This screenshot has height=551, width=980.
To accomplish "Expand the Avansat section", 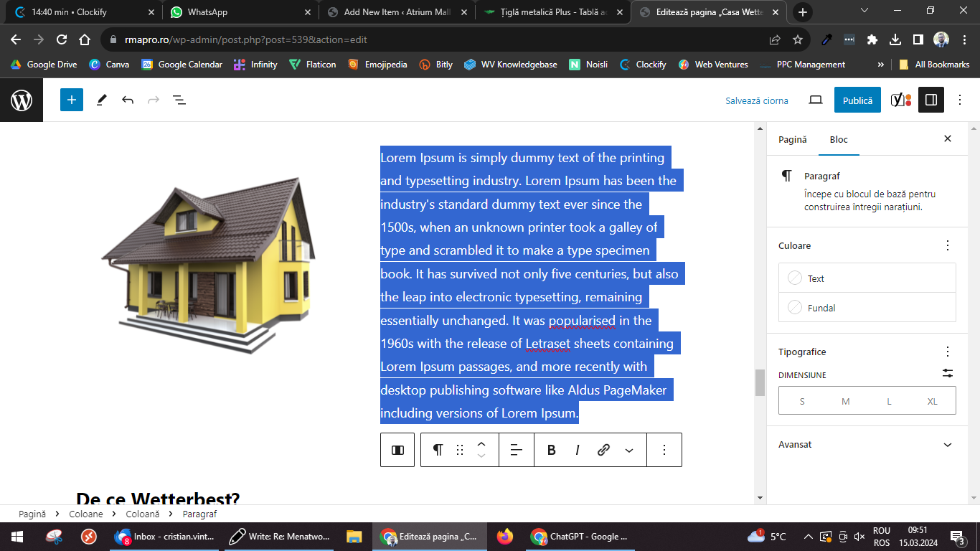I will click(x=947, y=445).
